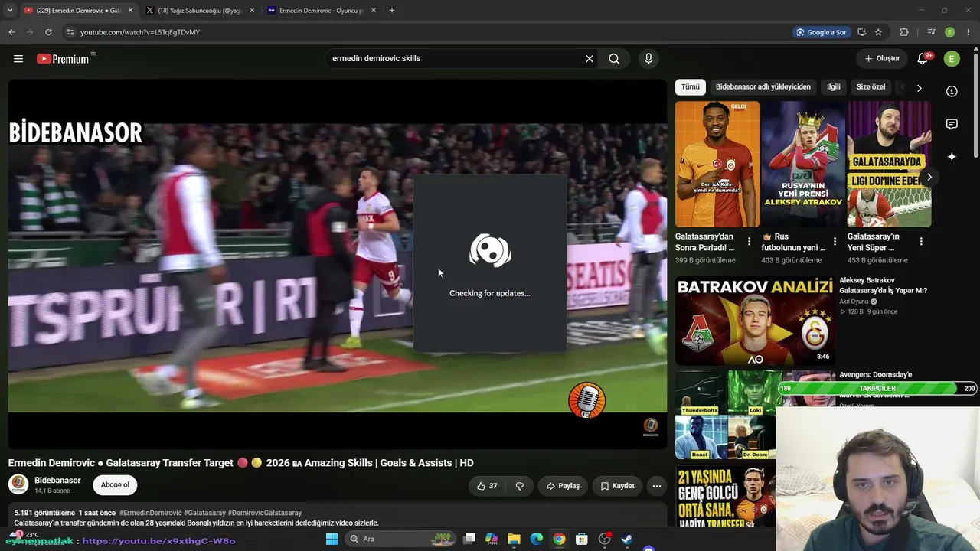Launch Steam from the taskbar

626,539
